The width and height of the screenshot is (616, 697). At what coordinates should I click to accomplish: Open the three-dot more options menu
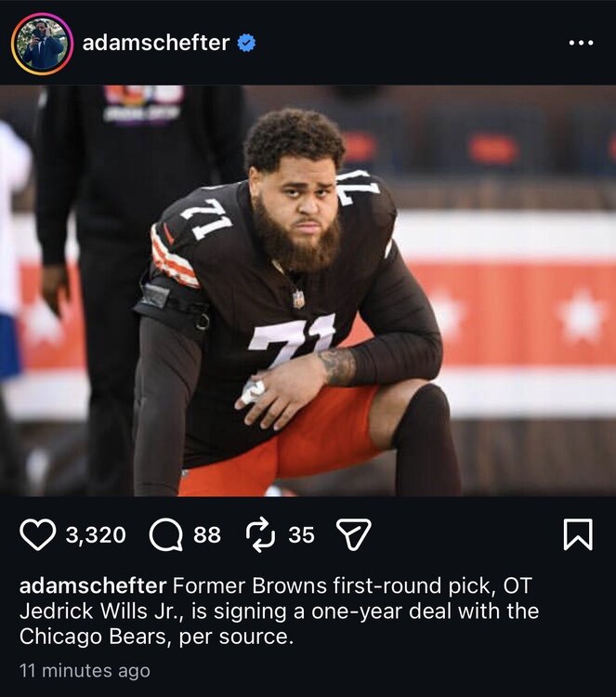coord(581,43)
